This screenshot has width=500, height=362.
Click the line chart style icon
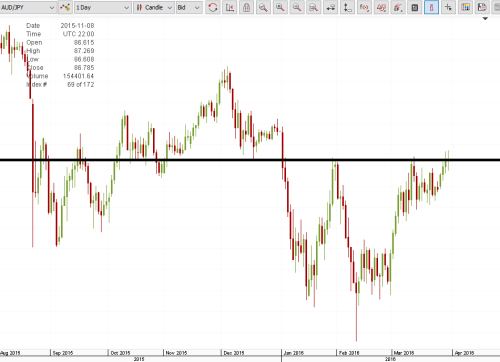[65, 7]
